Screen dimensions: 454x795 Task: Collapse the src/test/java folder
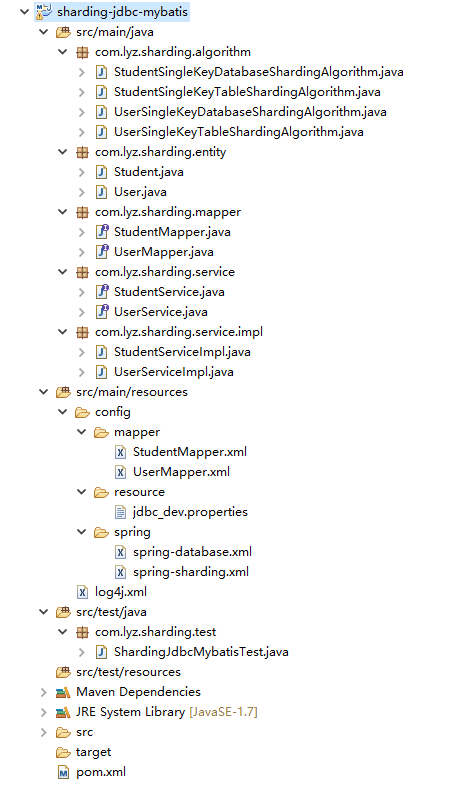44,612
